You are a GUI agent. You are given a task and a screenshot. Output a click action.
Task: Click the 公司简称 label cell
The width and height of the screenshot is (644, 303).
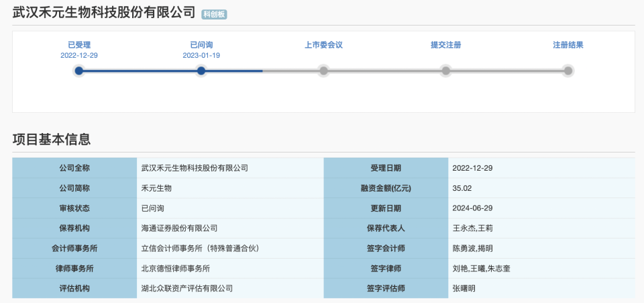(74, 188)
